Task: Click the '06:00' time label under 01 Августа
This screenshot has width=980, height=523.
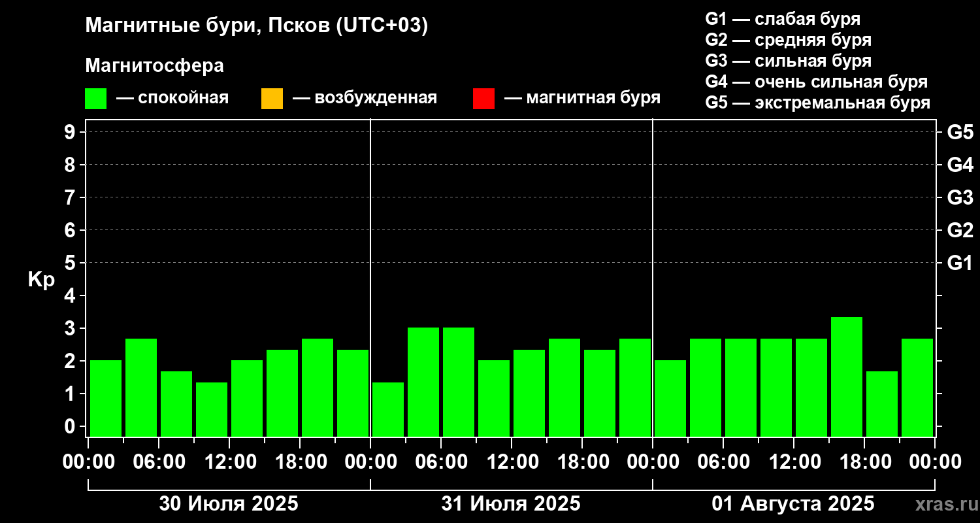Action: 723,462
